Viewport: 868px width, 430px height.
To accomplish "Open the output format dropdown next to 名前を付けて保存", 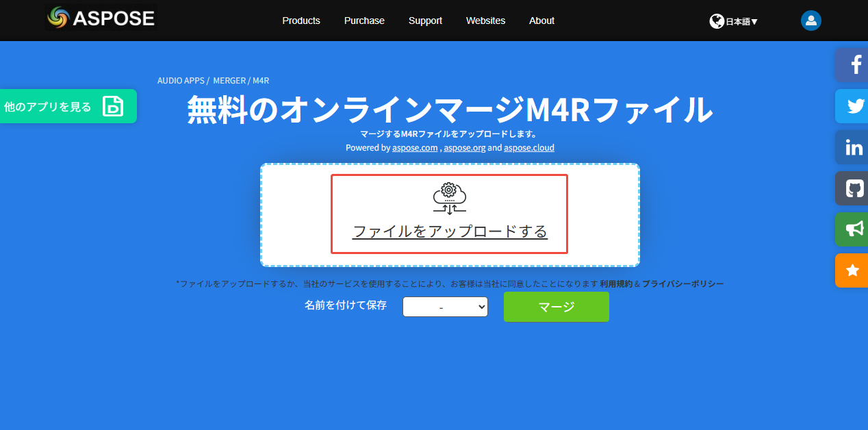I will [445, 307].
